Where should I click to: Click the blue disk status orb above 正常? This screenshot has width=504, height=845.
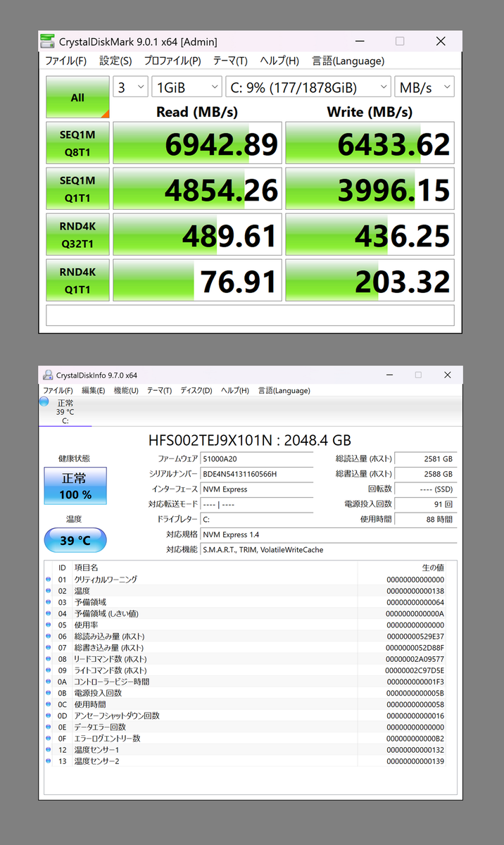coord(44,401)
